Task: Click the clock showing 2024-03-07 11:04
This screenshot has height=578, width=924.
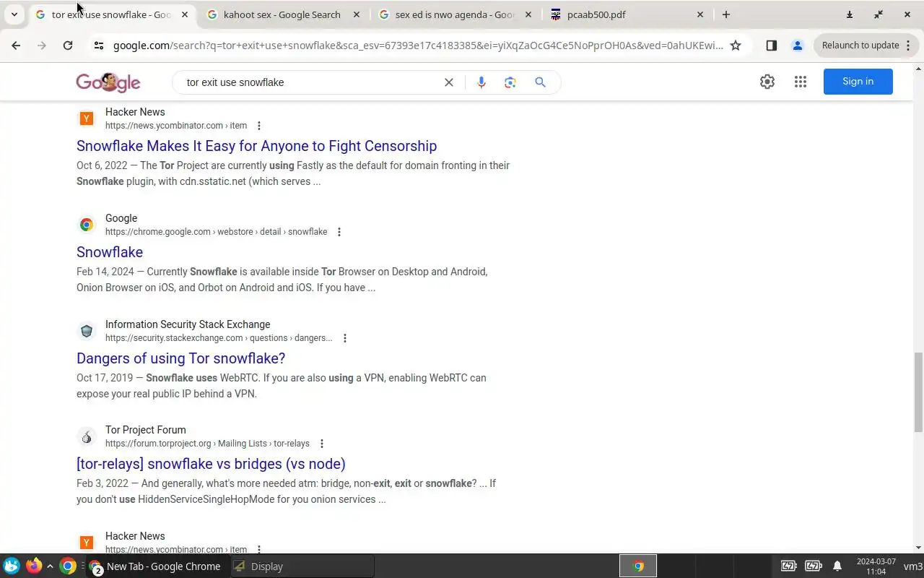Action: click(876, 566)
